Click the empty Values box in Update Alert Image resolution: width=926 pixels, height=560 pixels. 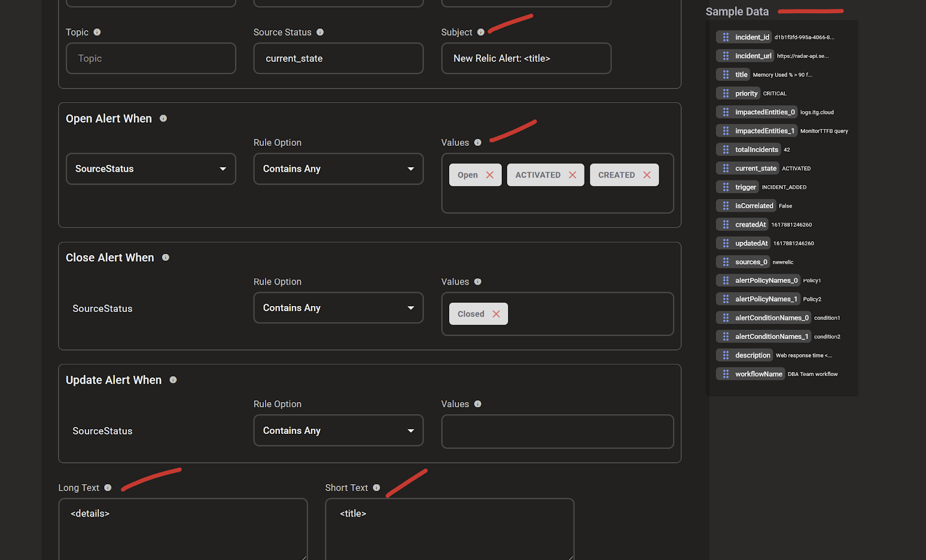coord(557,432)
